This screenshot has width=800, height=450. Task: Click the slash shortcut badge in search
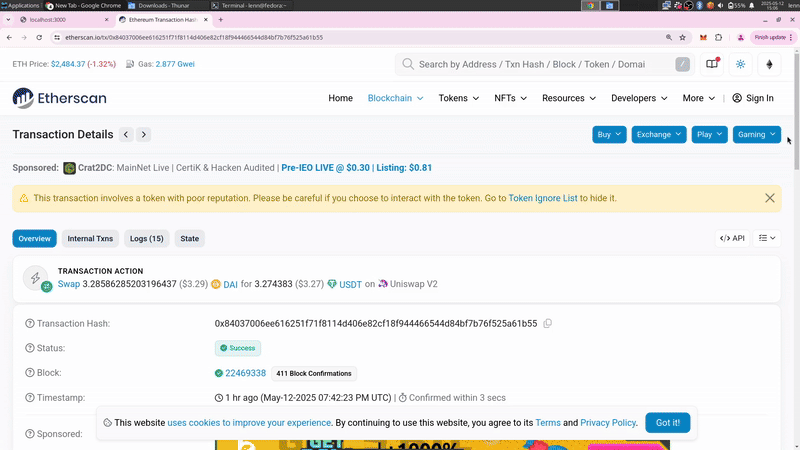[682, 64]
